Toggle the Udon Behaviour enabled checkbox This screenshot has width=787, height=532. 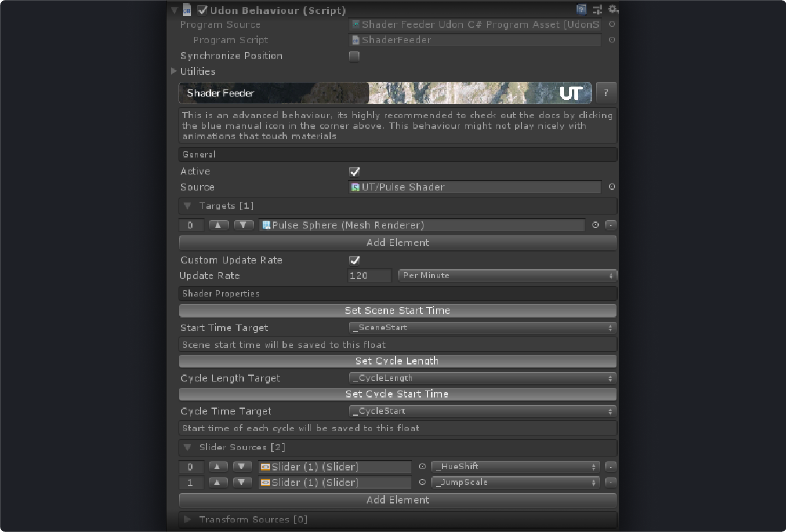[202, 10]
